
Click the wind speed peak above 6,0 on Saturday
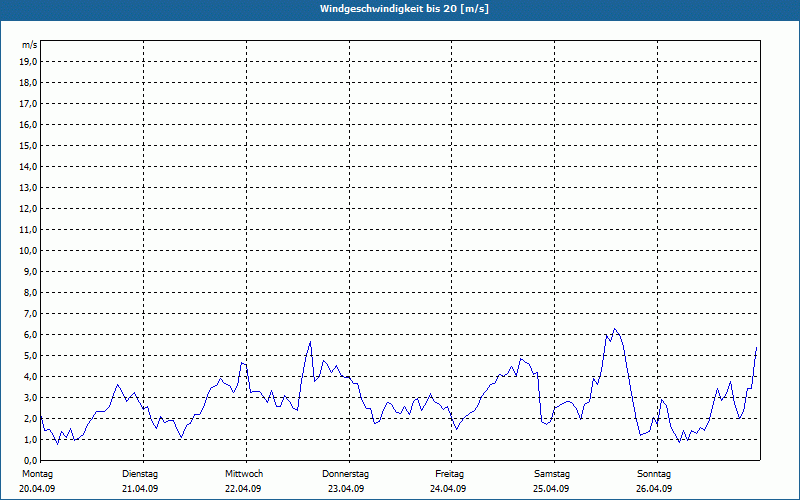615,329
